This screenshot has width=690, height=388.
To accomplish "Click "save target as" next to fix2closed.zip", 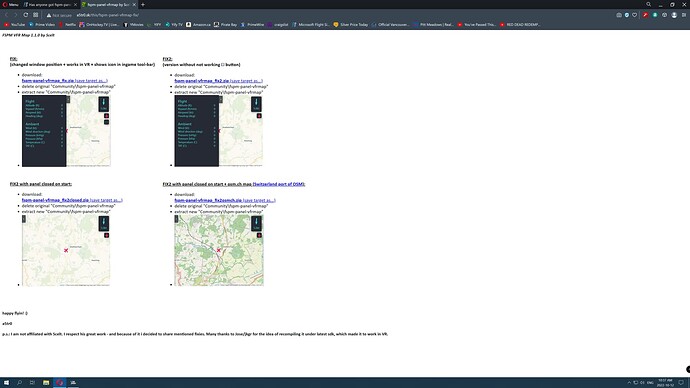I will click(x=106, y=200).
